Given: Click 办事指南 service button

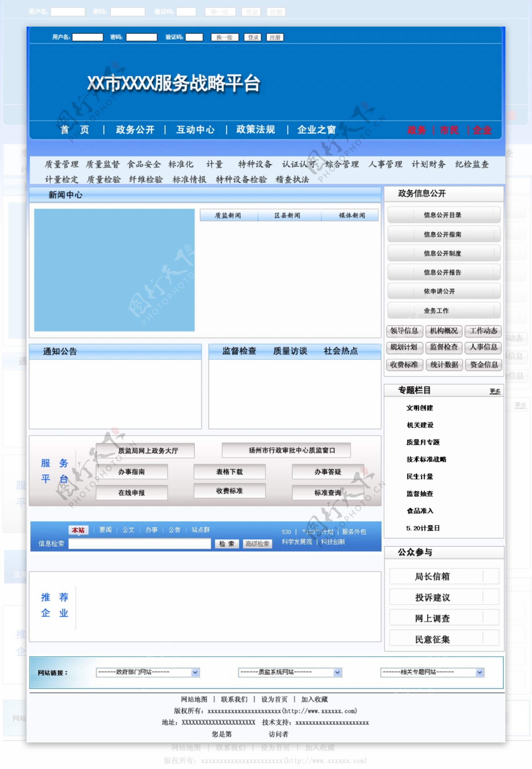Looking at the screenshot, I should coord(132,471).
